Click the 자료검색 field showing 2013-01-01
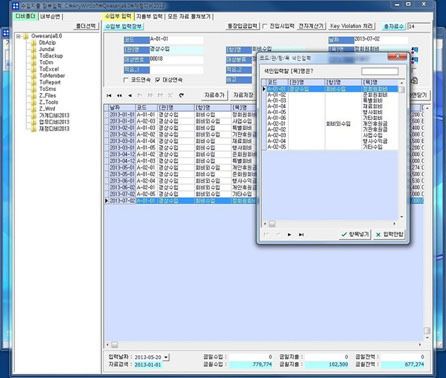The width and height of the screenshot is (446, 378). coord(148,365)
